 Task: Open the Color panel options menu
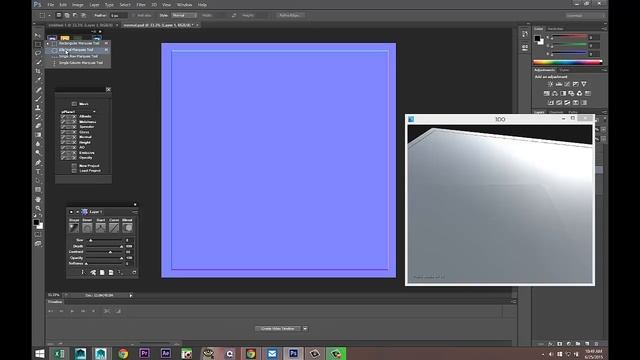(604, 29)
